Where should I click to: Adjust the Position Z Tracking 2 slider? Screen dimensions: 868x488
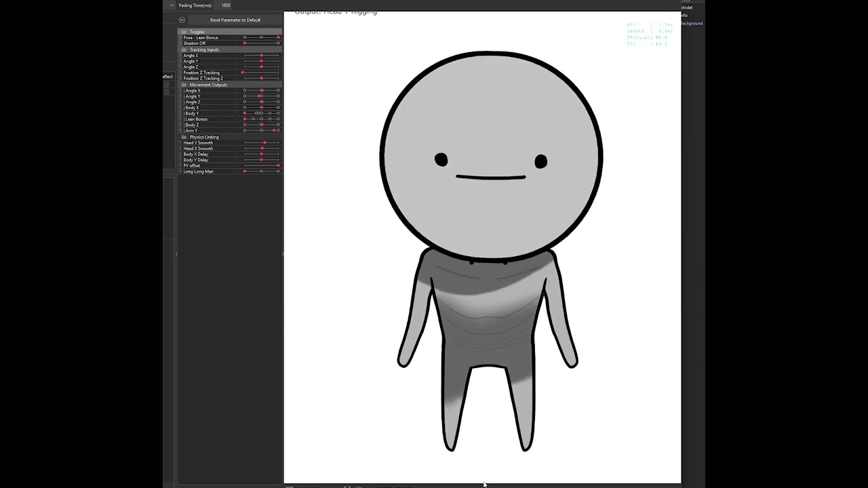(x=261, y=79)
